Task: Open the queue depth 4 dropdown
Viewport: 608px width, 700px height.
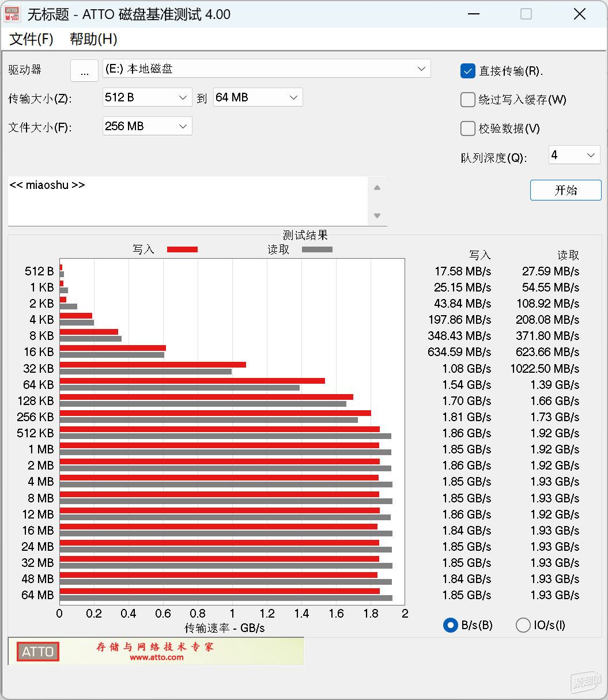Action: click(x=575, y=155)
